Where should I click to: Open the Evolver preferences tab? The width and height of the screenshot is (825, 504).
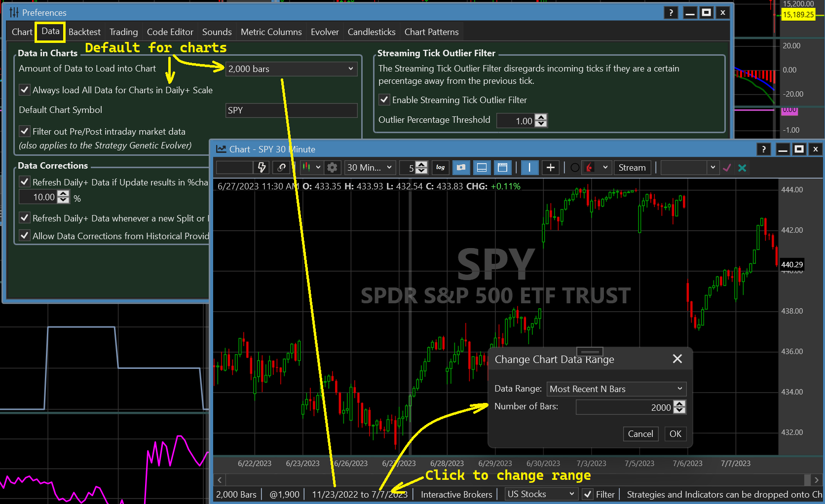tap(325, 32)
